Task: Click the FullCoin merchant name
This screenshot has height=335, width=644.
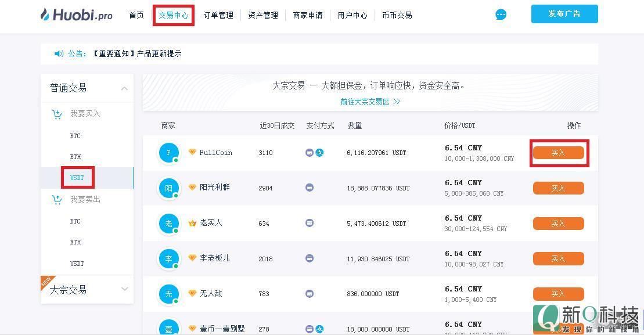Action: click(x=215, y=152)
